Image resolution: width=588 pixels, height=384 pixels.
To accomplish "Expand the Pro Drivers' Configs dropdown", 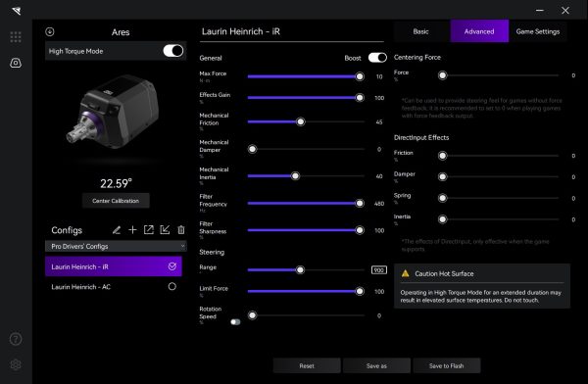I will tap(116, 246).
